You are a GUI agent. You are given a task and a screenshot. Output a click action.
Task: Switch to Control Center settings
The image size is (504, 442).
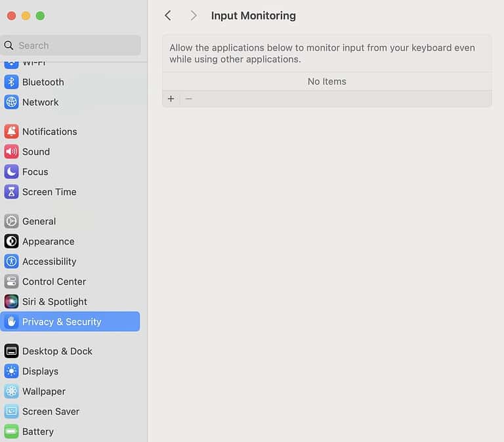click(54, 282)
